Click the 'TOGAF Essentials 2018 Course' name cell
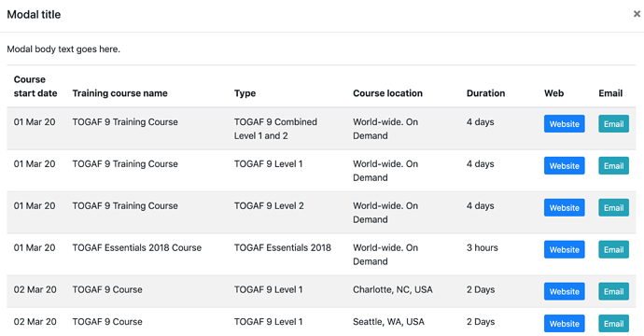Screen dimensions: 644x336 (x=137, y=247)
